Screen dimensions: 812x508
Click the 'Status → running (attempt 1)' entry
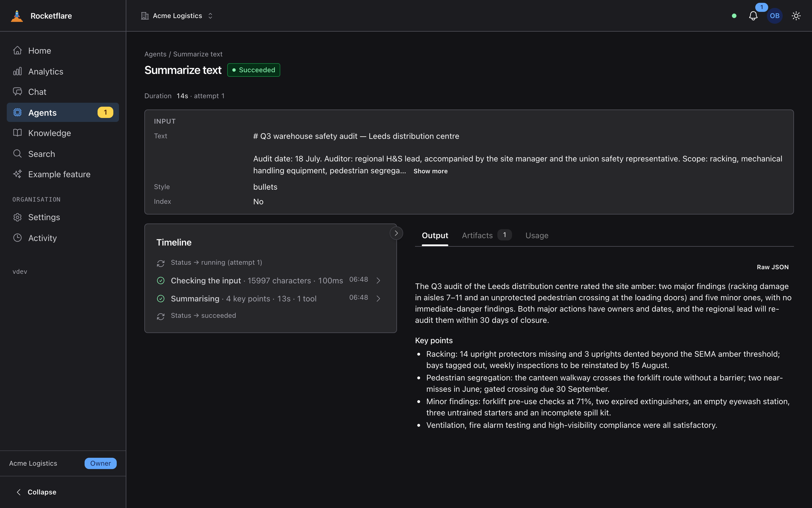[x=217, y=262]
